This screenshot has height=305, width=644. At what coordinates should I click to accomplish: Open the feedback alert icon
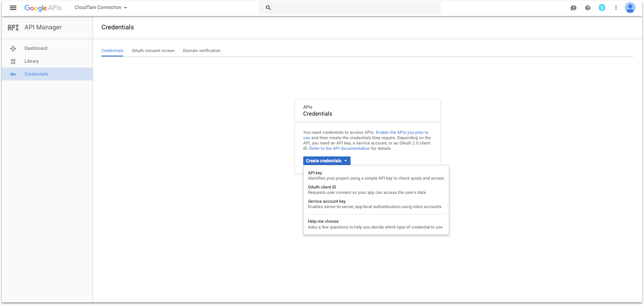click(573, 8)
